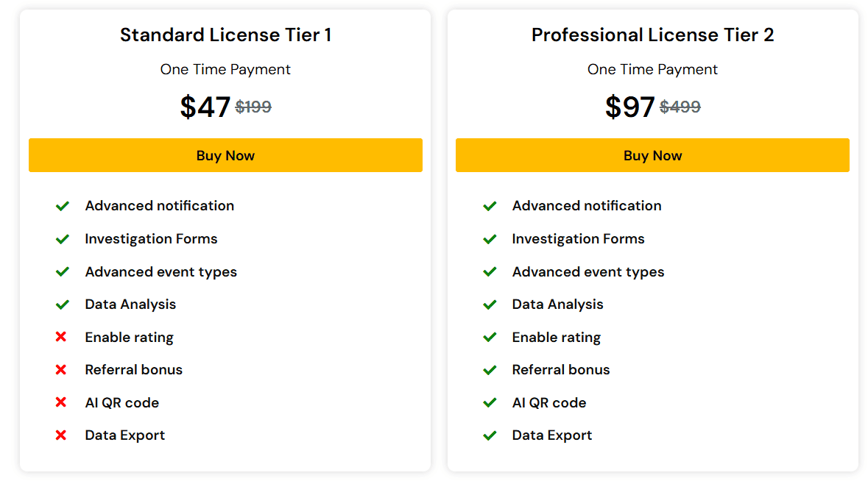Viewport: 868px width, 481px height.
Task: Click the red X beside Referral bonus
Action: (63, 369)
